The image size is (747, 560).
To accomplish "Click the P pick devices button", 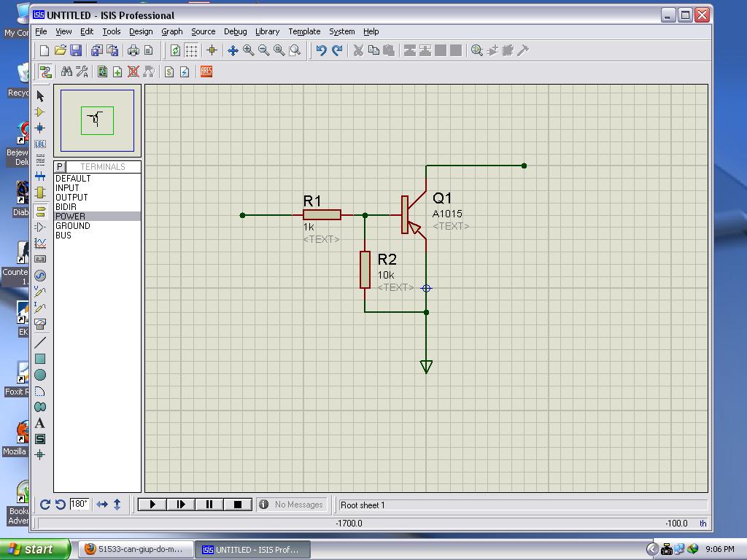I will pyautogui.click(x=60, y=166).
